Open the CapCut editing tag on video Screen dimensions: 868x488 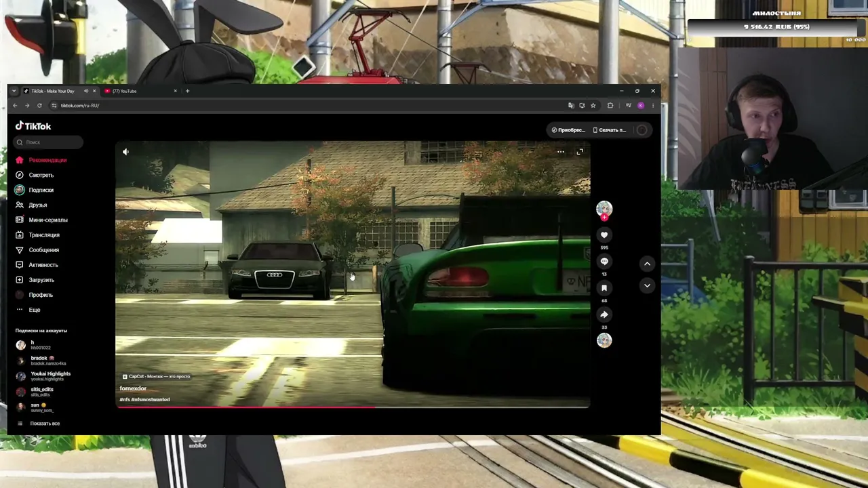[x=156, y=376]
